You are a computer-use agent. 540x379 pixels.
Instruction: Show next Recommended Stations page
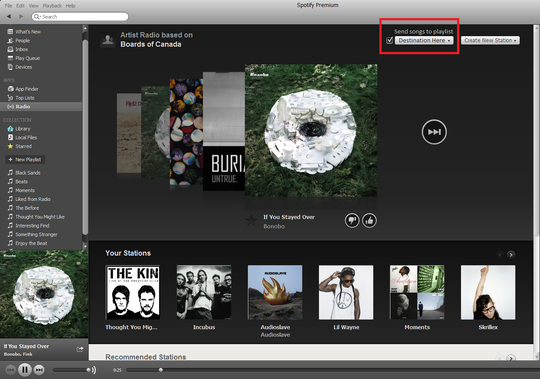point(511,358)
